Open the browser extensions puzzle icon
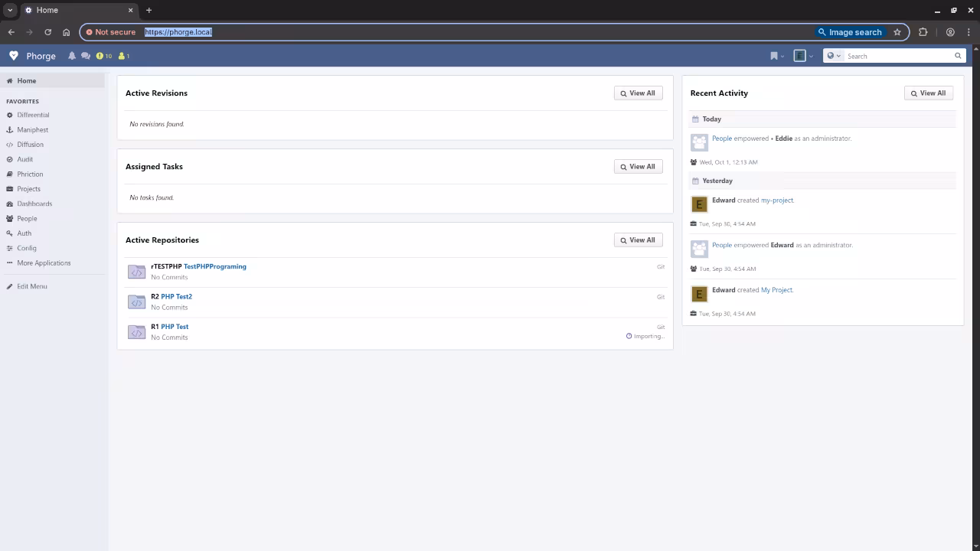Image resolution: width=980 pixels, height=551 pixels. (x=923, y=32)
